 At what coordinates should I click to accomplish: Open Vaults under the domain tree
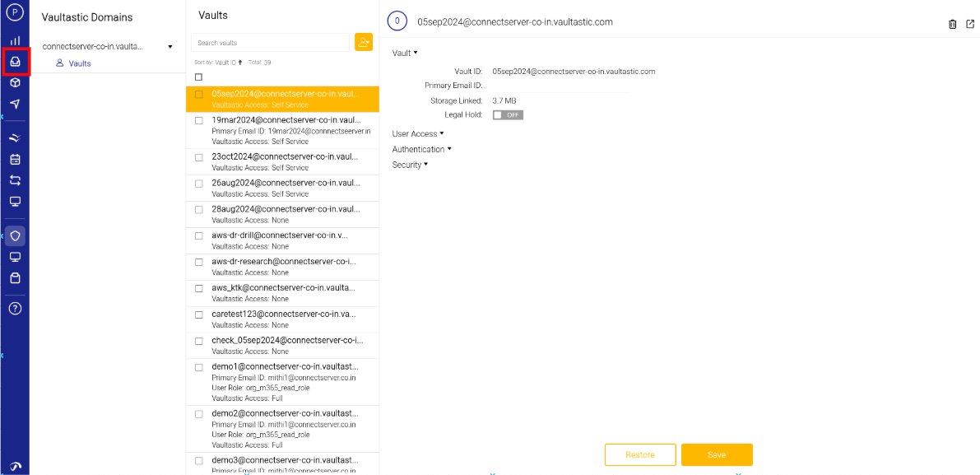[80, 63]
